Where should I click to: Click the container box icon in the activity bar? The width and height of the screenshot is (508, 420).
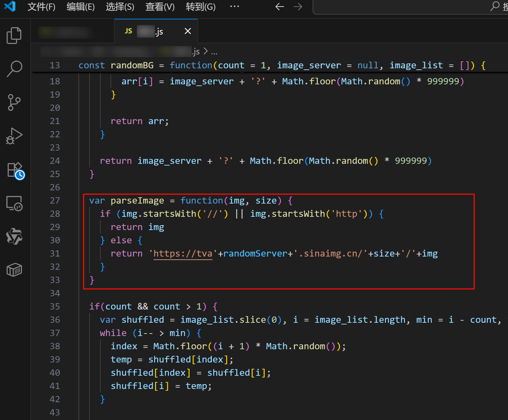coord(14,270)
